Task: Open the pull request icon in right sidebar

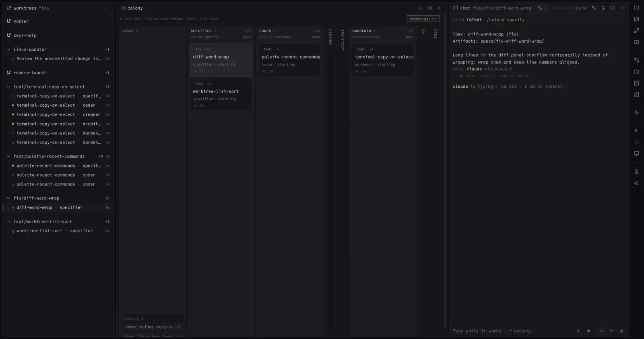Action: [x=636, y=60]
